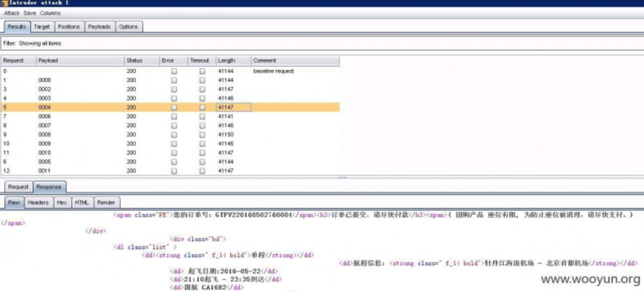Click the Burp Intruder title bar icon
644x292 pixels.
(x=4, y=3)
